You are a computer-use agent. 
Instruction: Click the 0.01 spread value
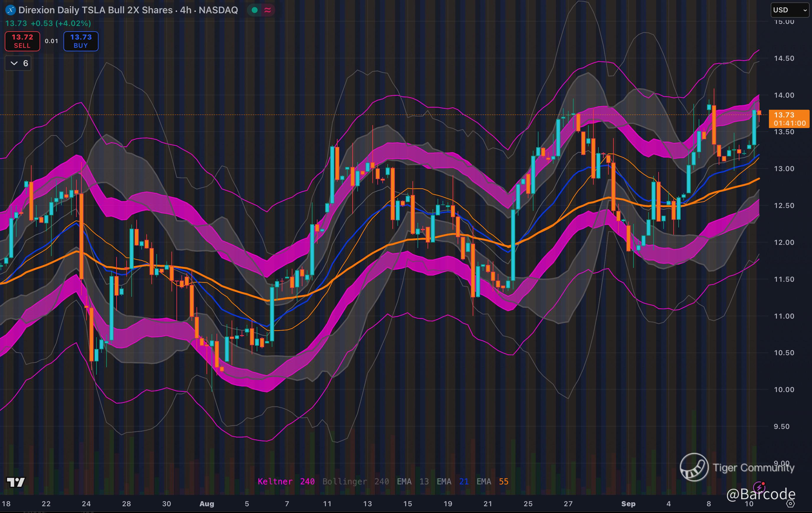pyautogui.click(x=52, y=41)
